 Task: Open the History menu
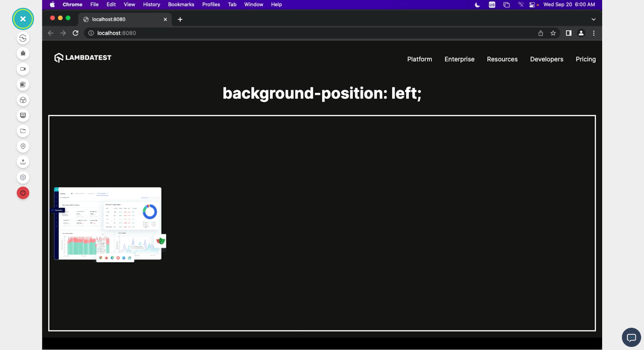(151, 4)
